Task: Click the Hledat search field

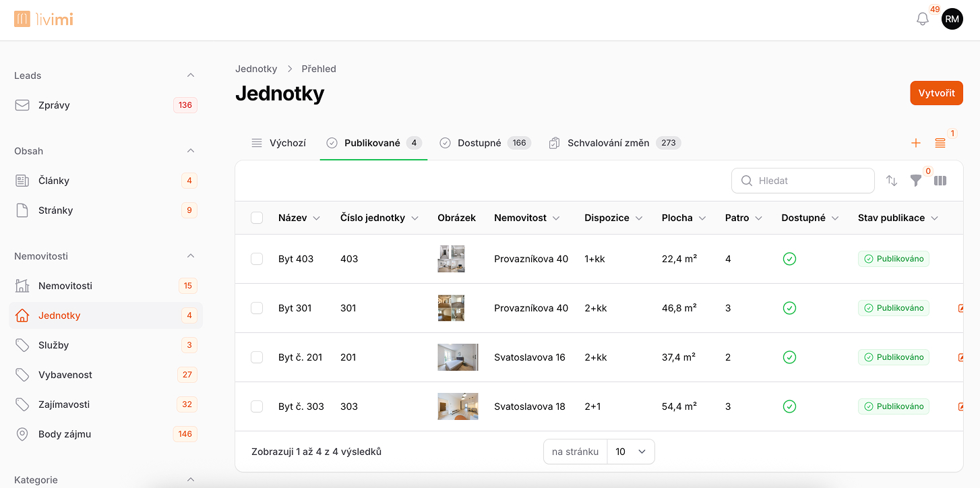Action: (x=803, y=181)
